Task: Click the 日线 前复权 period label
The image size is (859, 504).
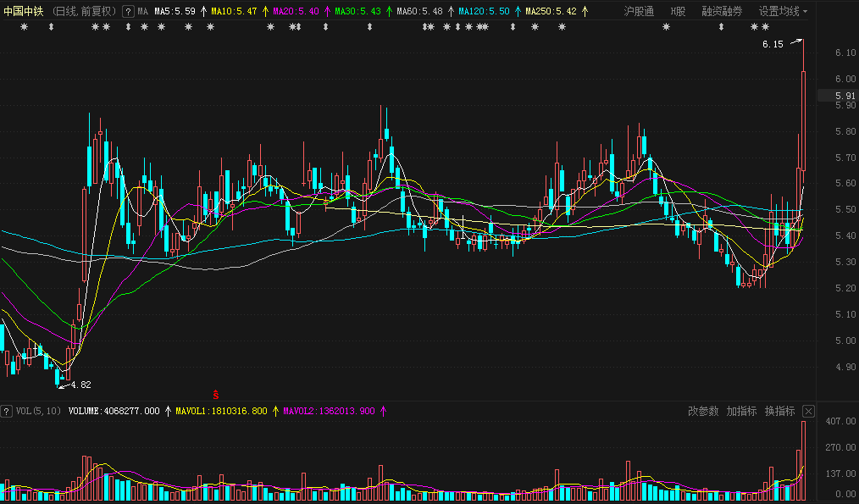Action: pos(85,12)
